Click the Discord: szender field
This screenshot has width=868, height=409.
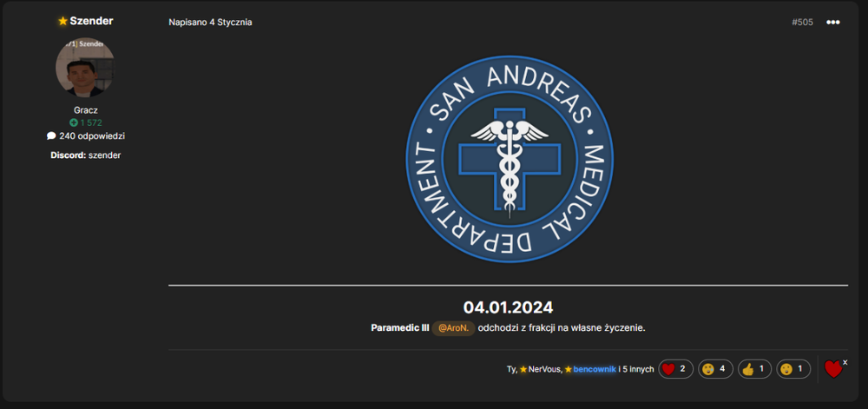[86, 155]
